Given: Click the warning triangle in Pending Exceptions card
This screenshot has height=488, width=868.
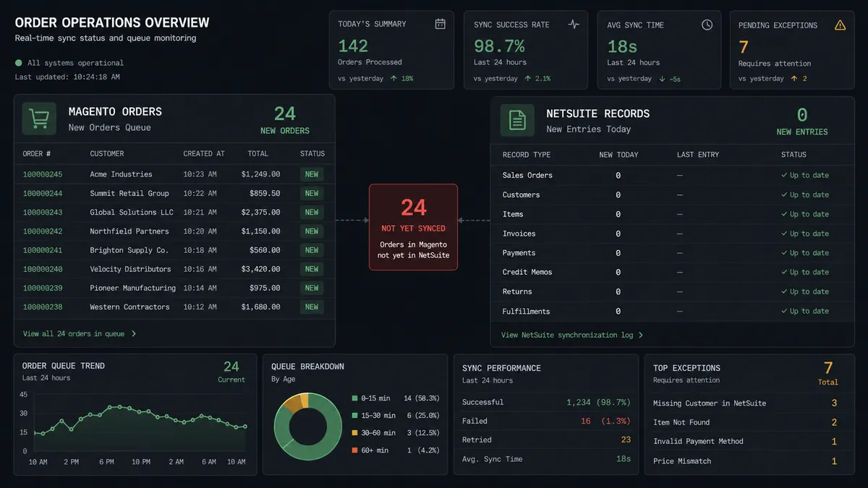Looking at the screenshot, I should click(x=840, y=25).
